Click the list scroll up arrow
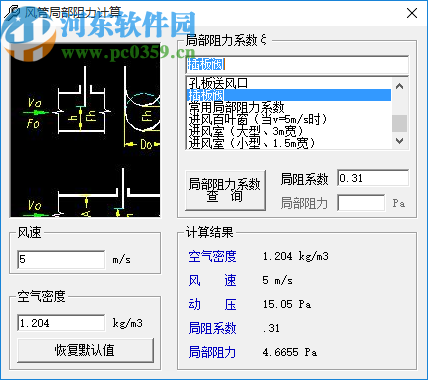 pyautogui.click(x=399, y=86)
